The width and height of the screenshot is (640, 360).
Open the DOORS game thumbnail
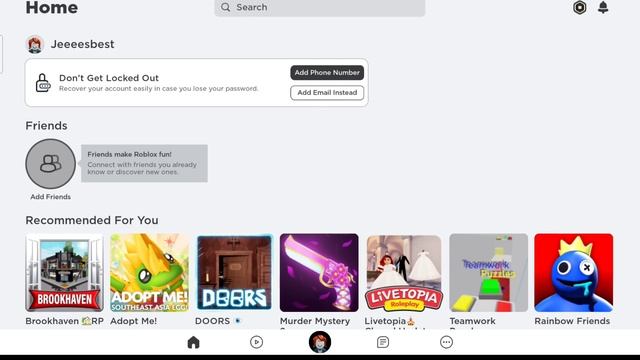[x=234, y=273]
